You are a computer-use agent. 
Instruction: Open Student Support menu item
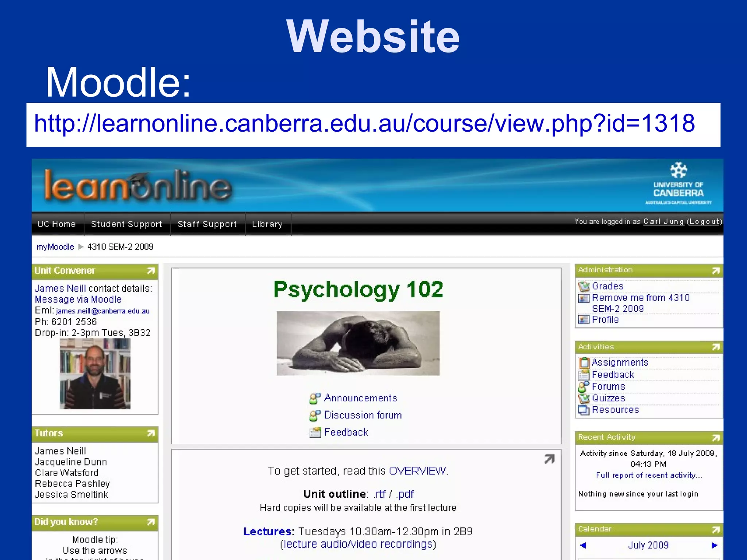coord(127,224)
